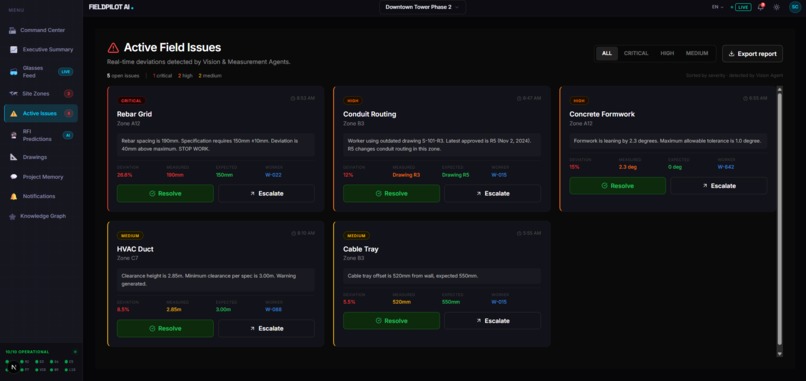Image resolution: width=806 pixels, height=381 pixels.
Task: Click the scrollbar up arrow
Action: (x=779, y=89)
